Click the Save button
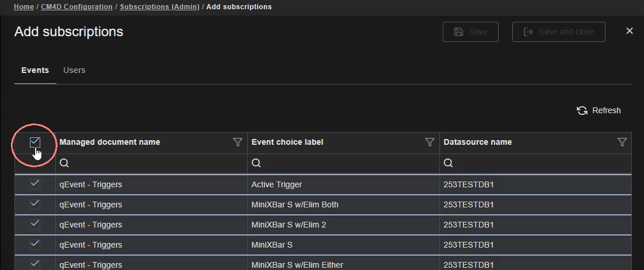The image size is (644, 270). tap(470, 32)
